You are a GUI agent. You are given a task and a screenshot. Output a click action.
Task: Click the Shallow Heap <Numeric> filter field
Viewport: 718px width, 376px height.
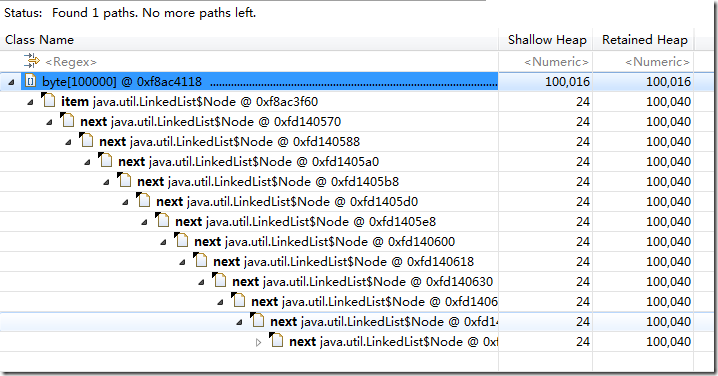[556, 61]
